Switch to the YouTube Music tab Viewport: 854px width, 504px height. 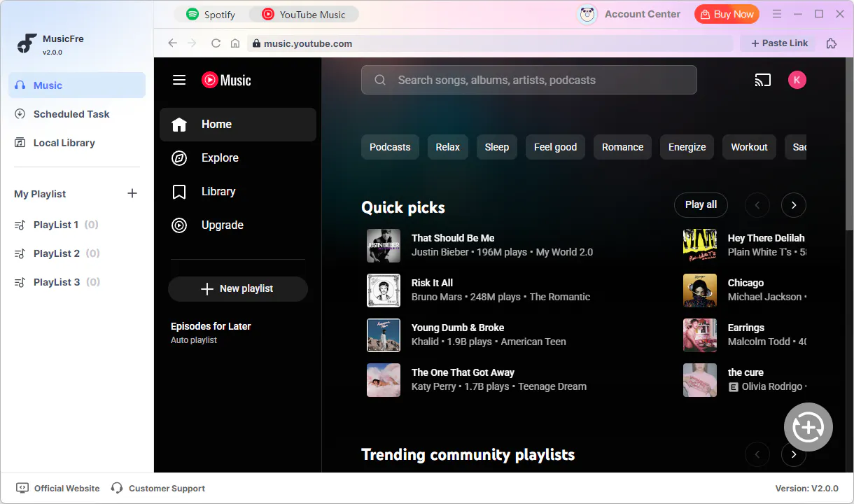coord(303,14)
